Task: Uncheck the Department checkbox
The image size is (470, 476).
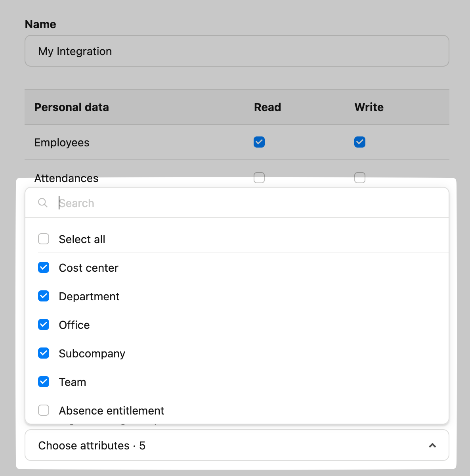Action: pos(44,296)
